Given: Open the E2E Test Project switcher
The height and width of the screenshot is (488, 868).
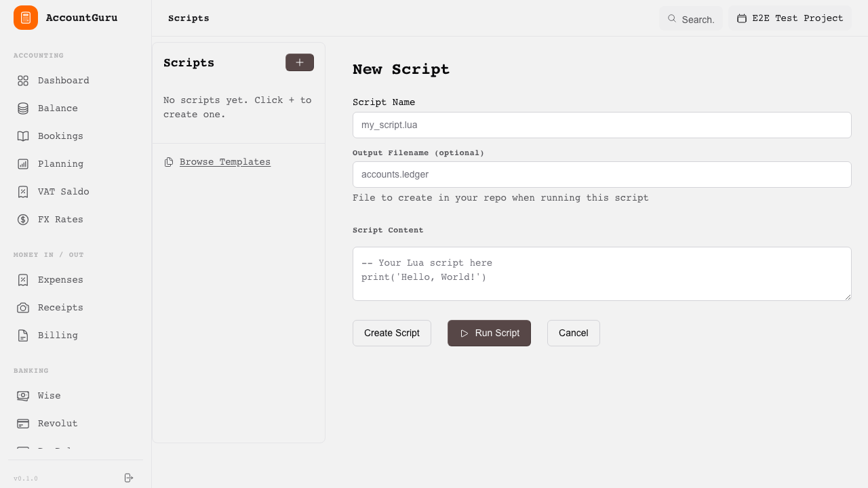Looking at the screenshot, I should click(790, 18).
